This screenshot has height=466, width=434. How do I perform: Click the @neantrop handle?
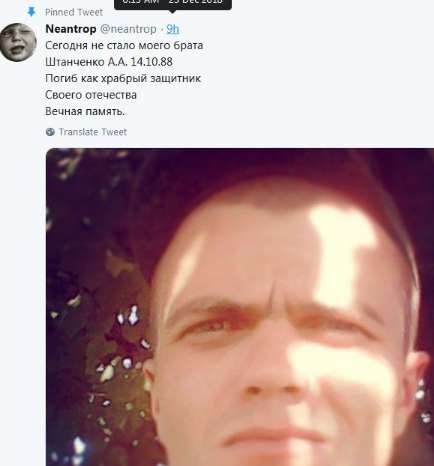(x=128, y=29)
